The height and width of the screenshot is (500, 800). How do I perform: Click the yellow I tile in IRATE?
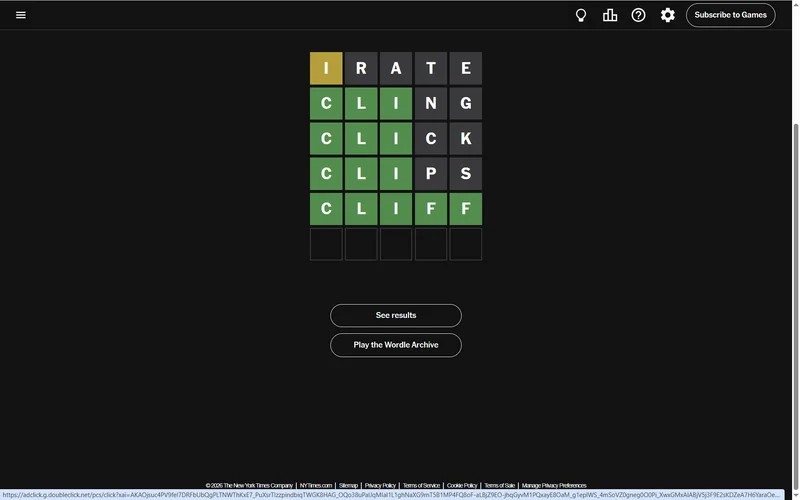[x=326, y=68]
